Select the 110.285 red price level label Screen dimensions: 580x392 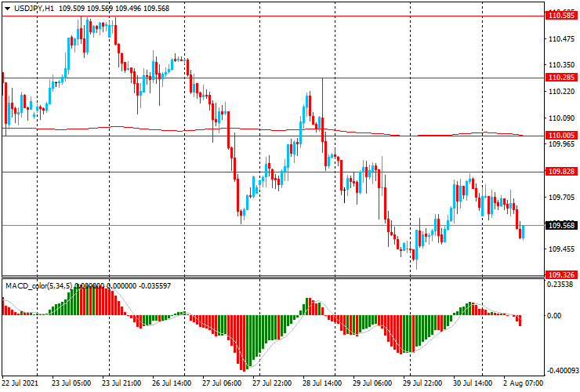[x=561, y=78]
